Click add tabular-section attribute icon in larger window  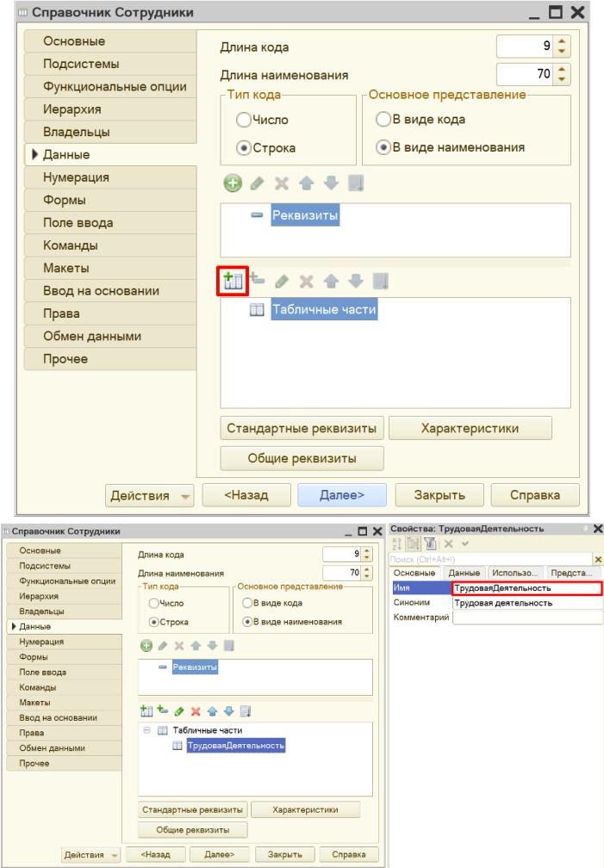257,280
